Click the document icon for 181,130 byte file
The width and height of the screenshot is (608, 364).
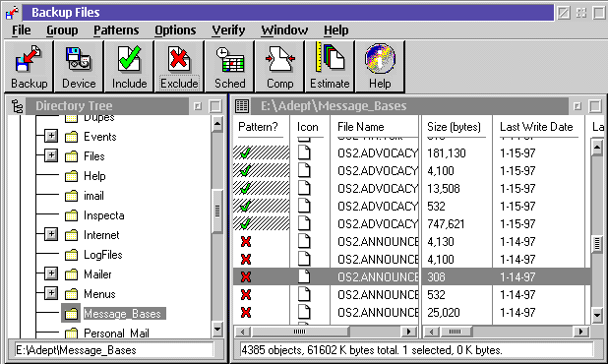click(x=304, y=152)
